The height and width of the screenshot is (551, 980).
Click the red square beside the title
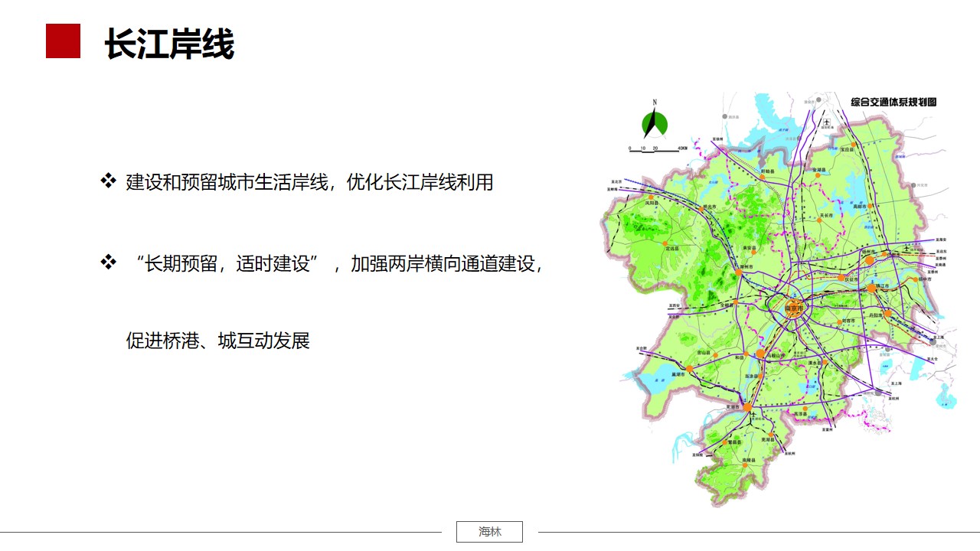click(x=63, y=41)
